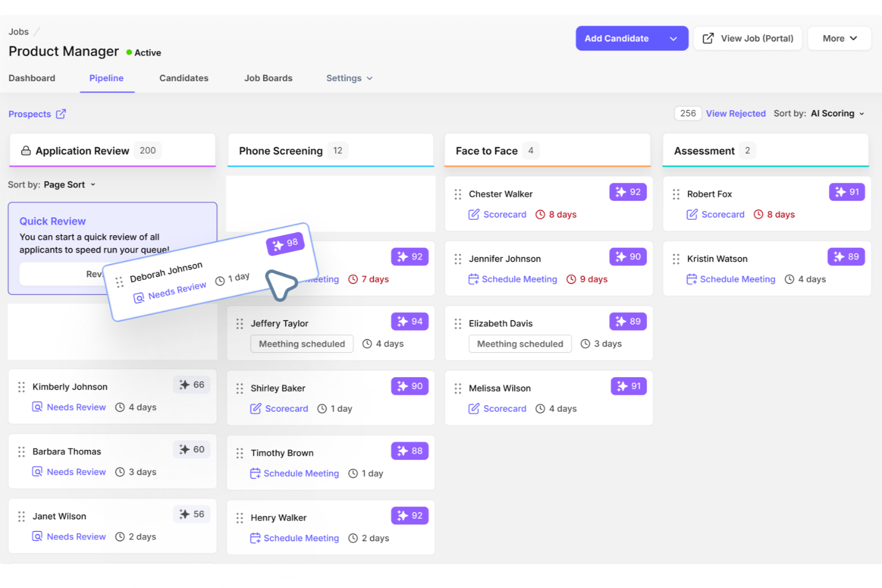Click the drag handle on Kristin Watson's card

coord(676,259)
